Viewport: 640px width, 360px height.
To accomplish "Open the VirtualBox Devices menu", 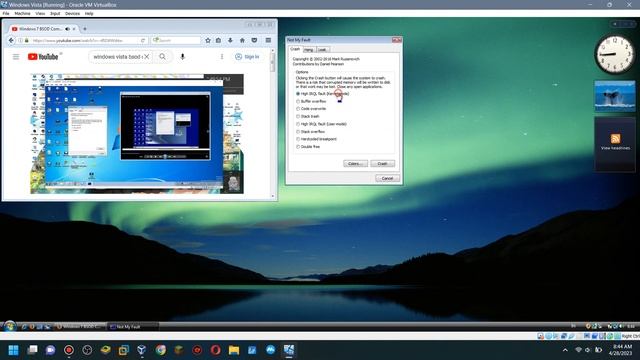I will pyautogui.click(x=72, y=13).
